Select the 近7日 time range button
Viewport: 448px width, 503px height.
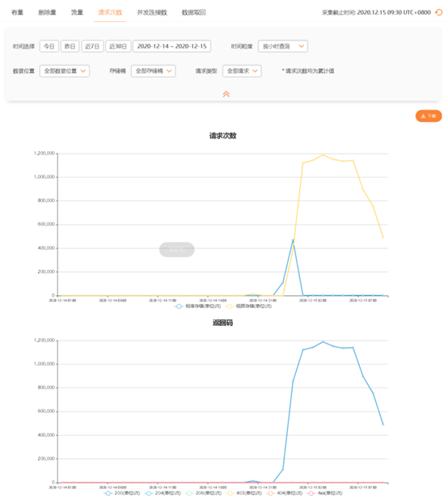(x=92, y=46)
